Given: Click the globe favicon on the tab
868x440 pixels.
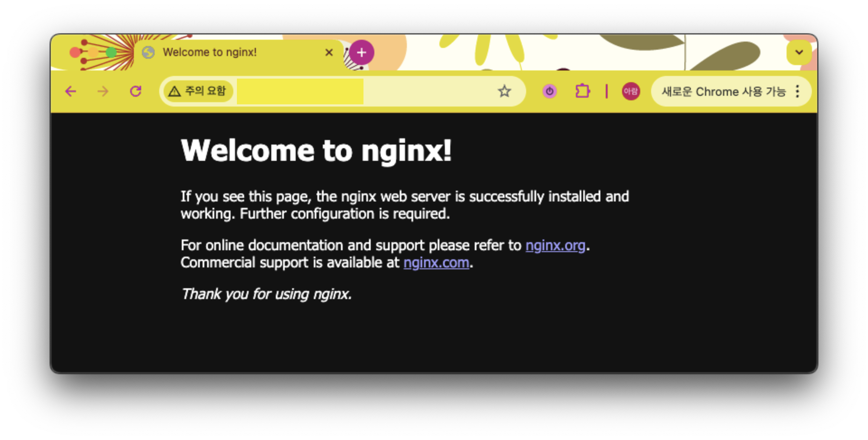Looking at the screenshot, I should (x=148, y=52).
